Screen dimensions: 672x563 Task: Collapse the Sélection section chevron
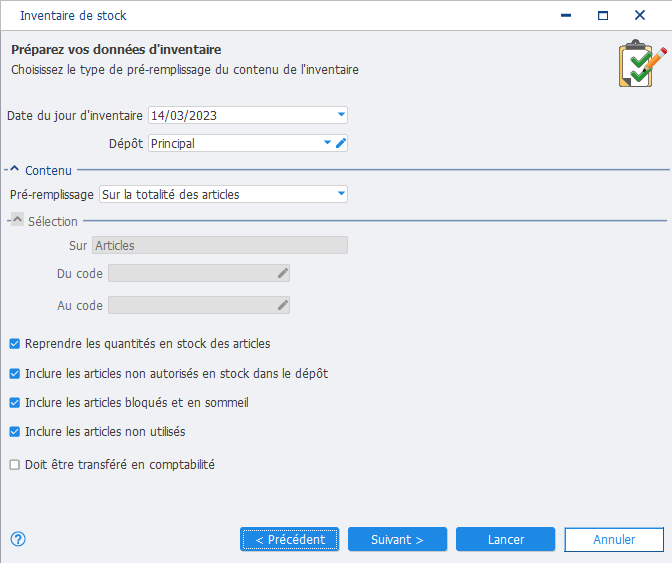point(17,220)
